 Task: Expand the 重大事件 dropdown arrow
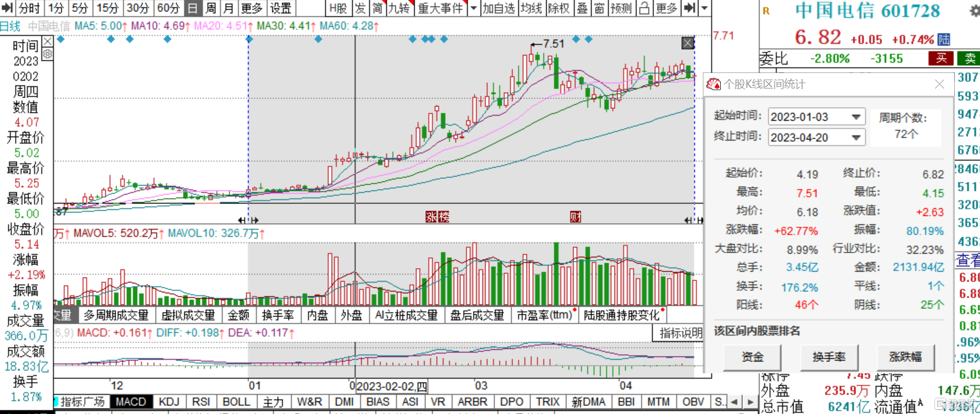pyautogui.click(x=474, y=8)
